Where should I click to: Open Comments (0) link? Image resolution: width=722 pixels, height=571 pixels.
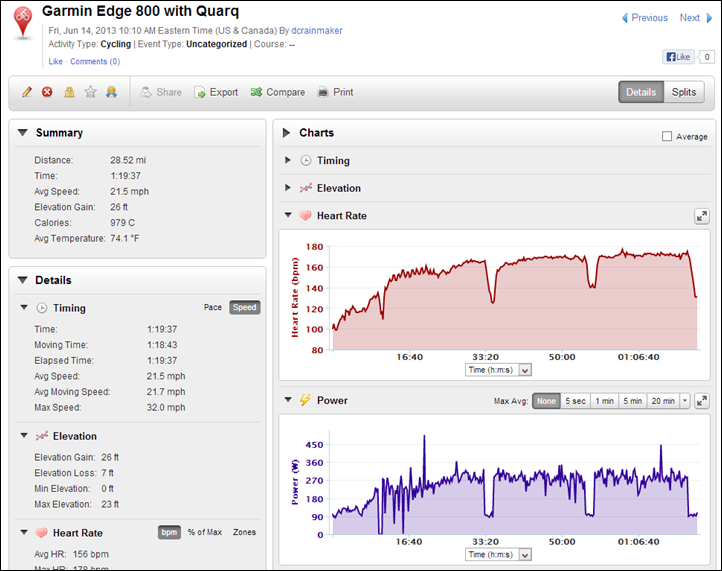pyautogui.click(x=95, y=62)
